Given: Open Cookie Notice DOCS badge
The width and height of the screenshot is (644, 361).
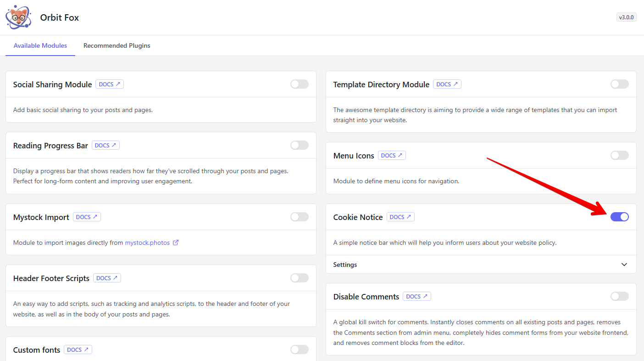Looking at the screenshot, I should click(400, 217).
